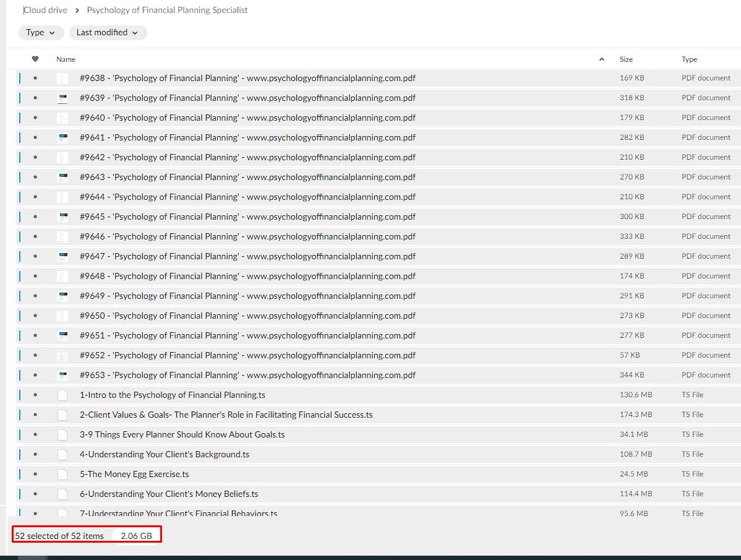
Task: Select 2-Client Values & Goals file row
Action: click(x=226, y=415)
